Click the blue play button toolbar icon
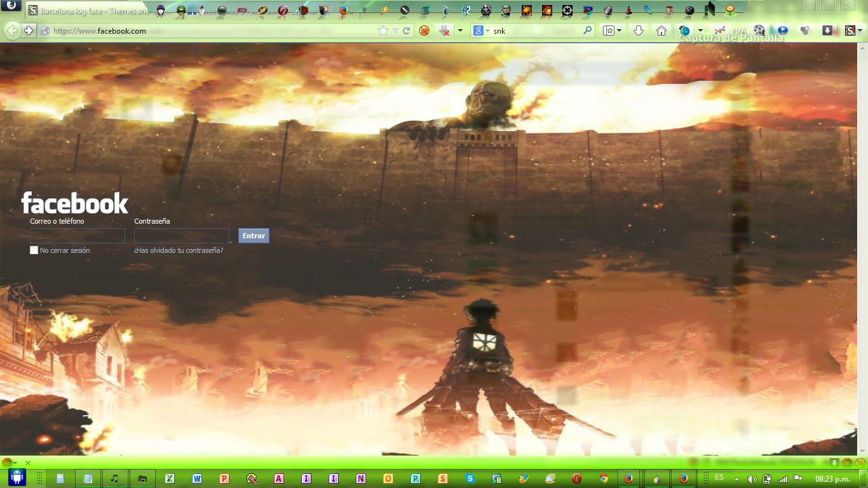The width and height of the screenshot is (868, 488). coord(782,30)
